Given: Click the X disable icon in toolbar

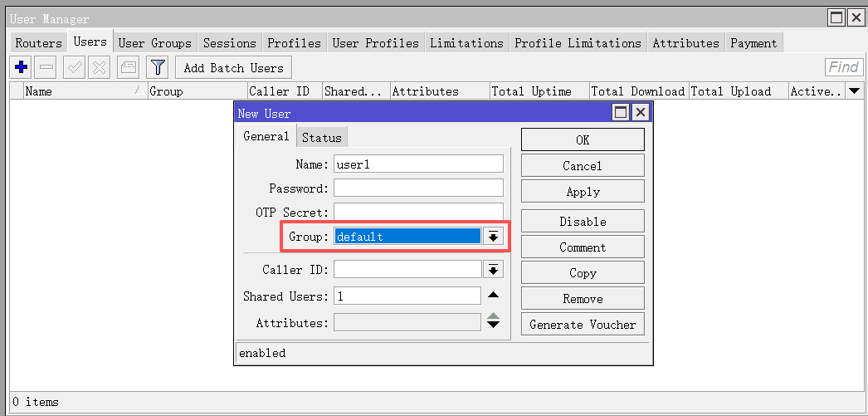Looking at the screenshot, I should pos(99,67).
